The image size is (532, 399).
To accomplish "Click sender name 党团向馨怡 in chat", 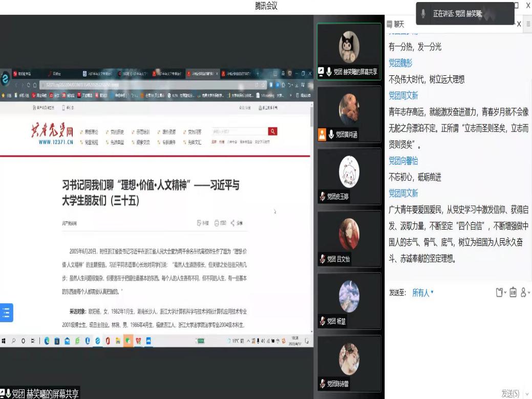I will tap(403, 161).
